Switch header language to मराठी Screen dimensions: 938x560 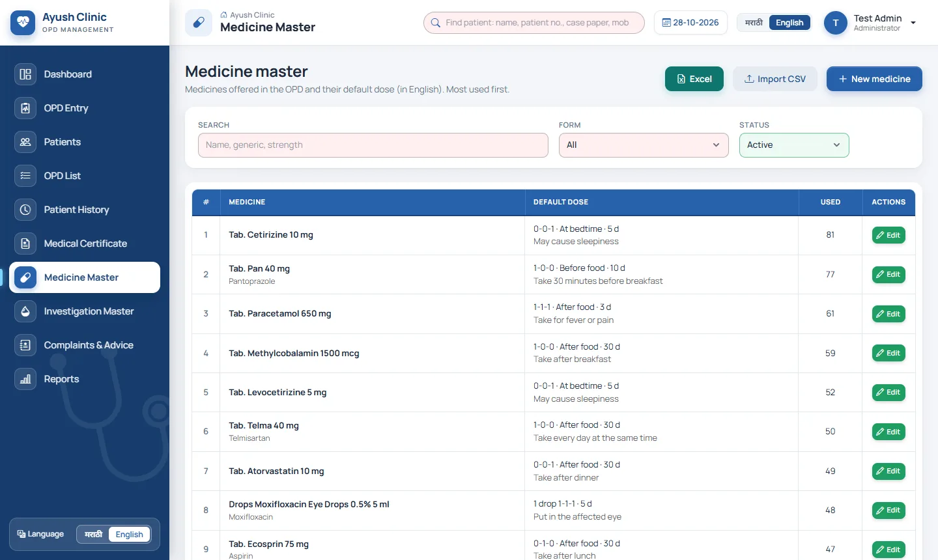[754, 23]
